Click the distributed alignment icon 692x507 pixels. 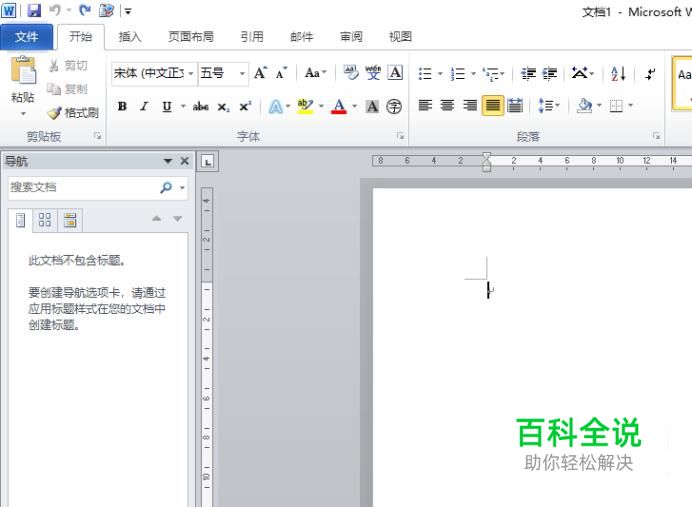515,106
